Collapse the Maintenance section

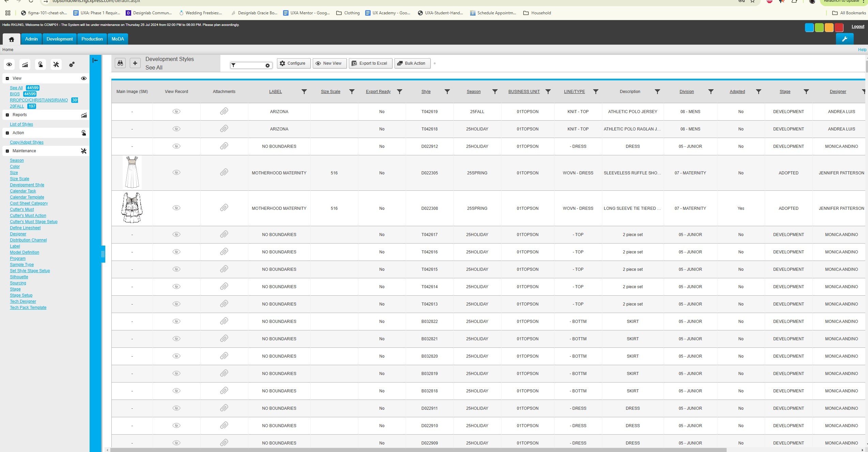(x=7, y=151)
